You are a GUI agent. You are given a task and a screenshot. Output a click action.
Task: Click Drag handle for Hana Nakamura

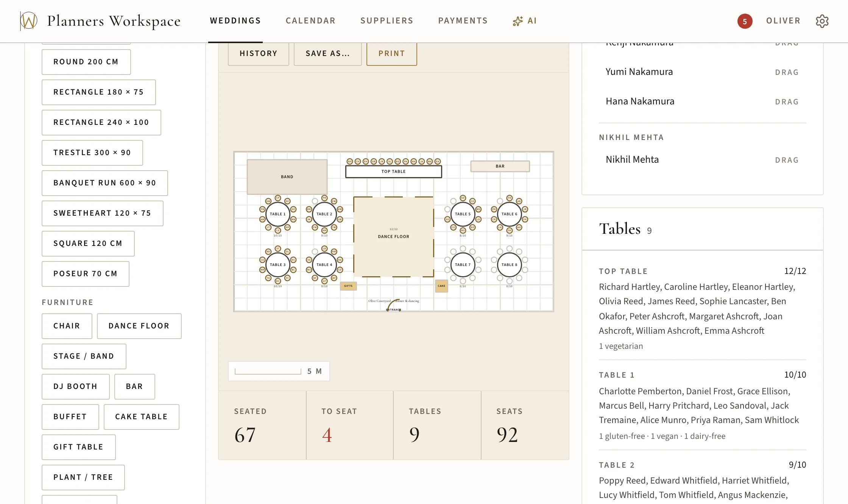[x=787, y=102]
